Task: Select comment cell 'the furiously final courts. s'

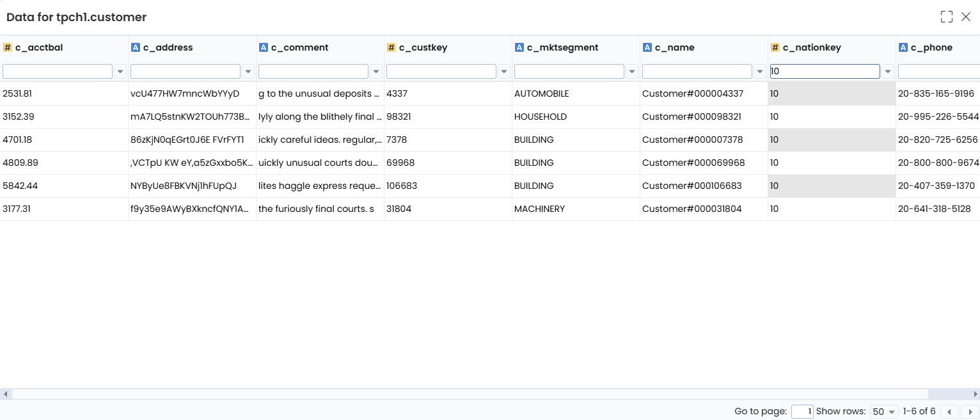Action: click(x=320, y=209)
